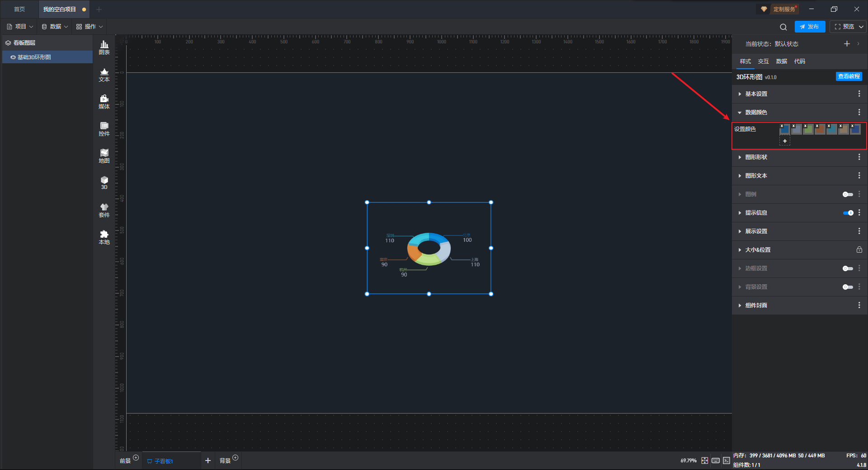Enable the 图例 legend toggle

(847, 194)
